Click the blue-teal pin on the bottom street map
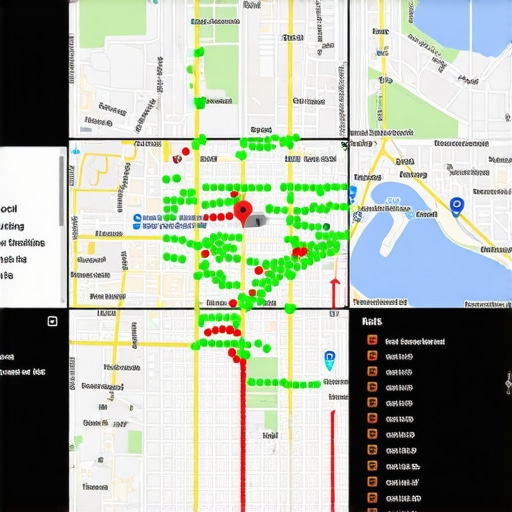512x512 pixels. pos(330,360)
